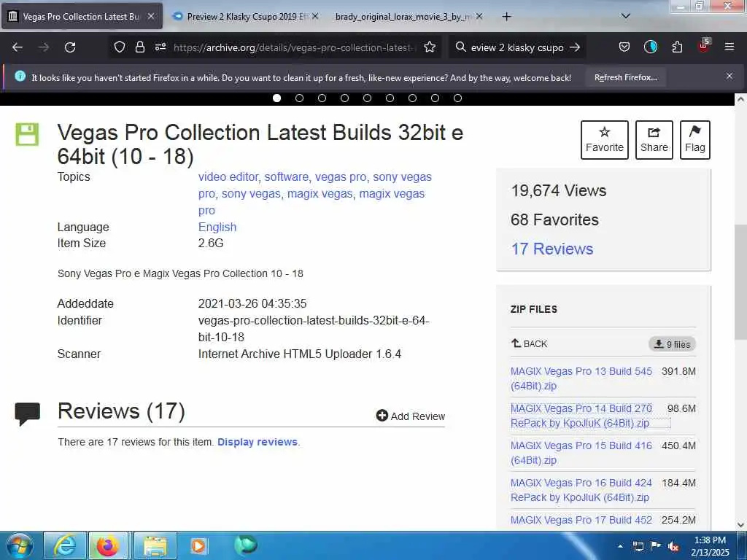Click the muted volume tray icon

(x=673, y=546)
